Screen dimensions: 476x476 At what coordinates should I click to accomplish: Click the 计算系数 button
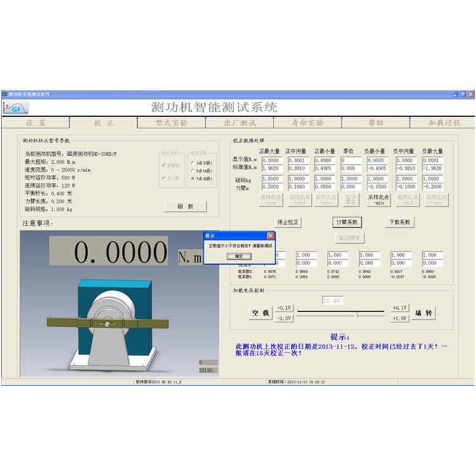(x=347, y=222)
